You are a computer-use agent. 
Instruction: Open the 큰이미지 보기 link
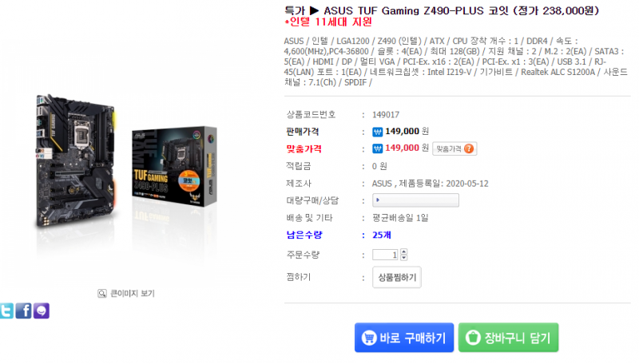pos(133,293)
